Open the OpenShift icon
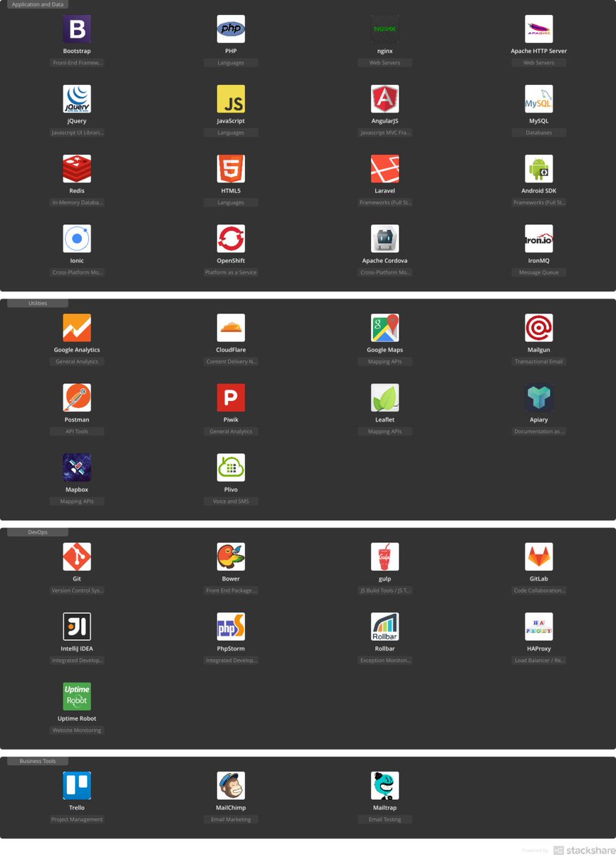Viewport: 616px width, 855px height. click(231, 239)
